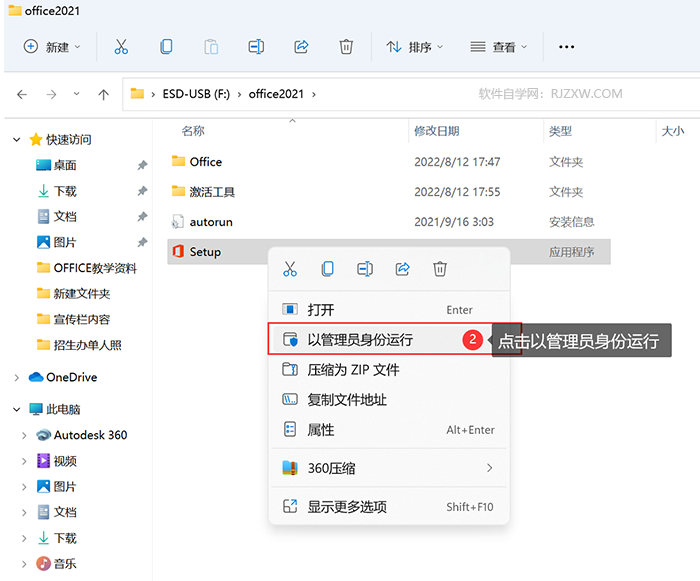Open 招生办单人照 folder in sidebar
The width and height of the screenshot is (700, 581).
[88, 345]
